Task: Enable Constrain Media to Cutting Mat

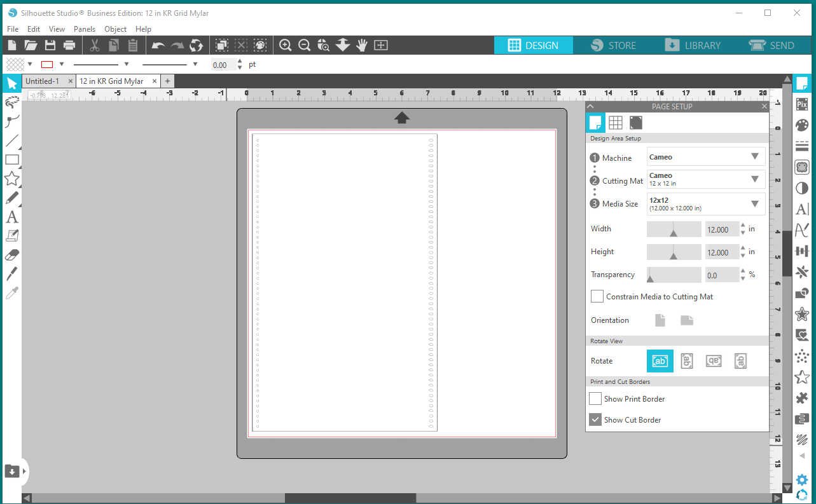Action: coord(597,296)
